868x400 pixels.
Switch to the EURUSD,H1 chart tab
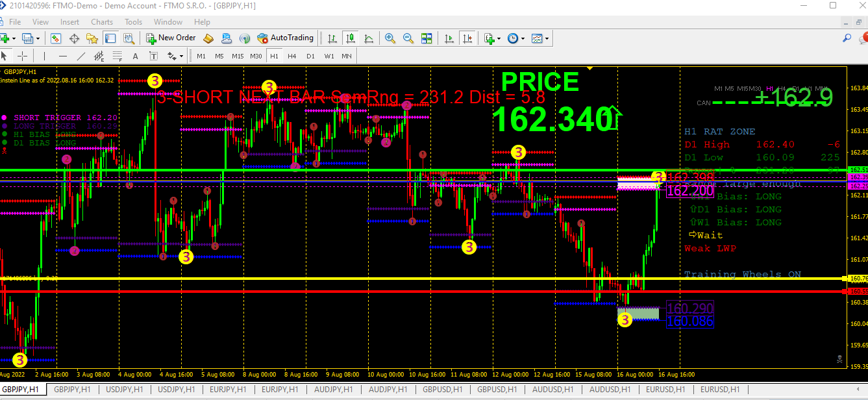coord(665,390)
